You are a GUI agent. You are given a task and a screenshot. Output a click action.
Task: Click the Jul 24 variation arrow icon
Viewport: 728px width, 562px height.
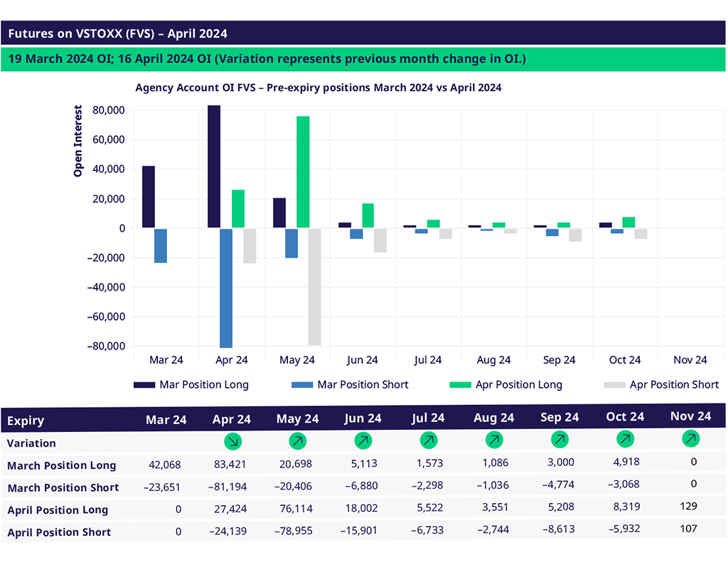click(x=429, y=441)
